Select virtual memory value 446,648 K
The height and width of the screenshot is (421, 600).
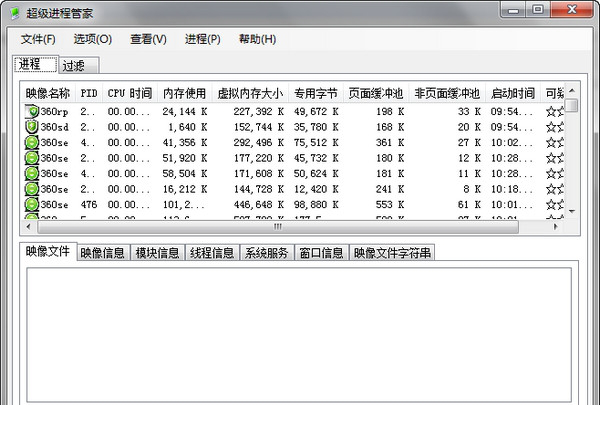click(259, 204)
